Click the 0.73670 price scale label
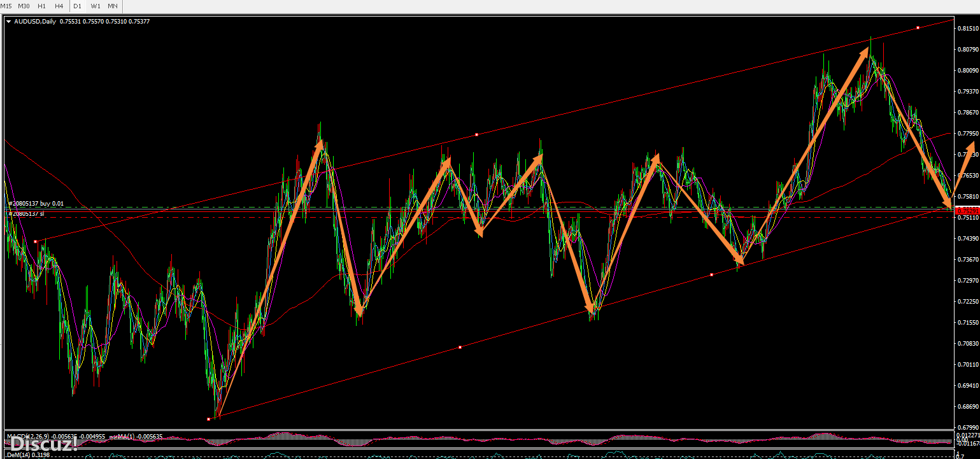 point(969,260)
